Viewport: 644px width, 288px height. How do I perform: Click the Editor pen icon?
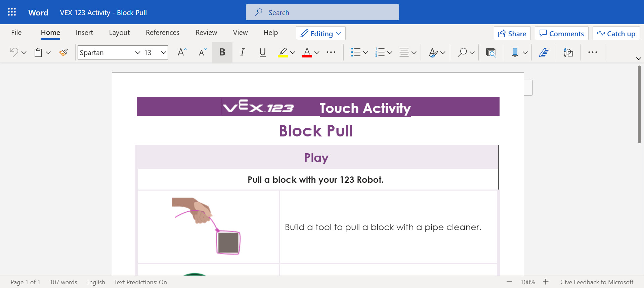coord(544,52)
